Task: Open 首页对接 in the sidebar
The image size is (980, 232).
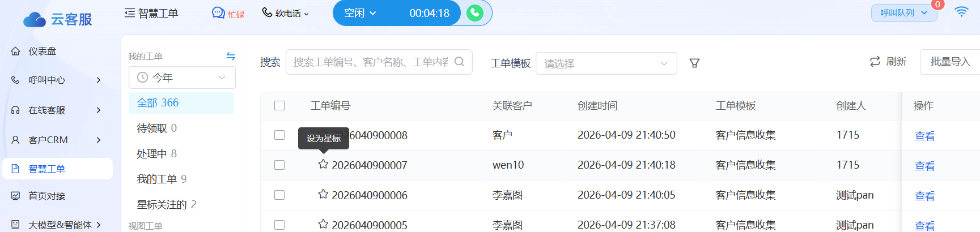Action: click(x=47, y=196)
